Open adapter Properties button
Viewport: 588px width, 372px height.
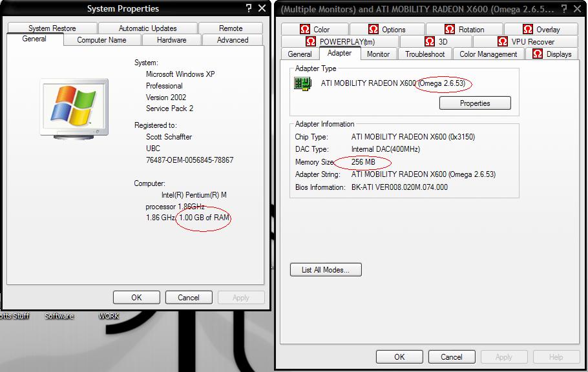pos(475,103)
